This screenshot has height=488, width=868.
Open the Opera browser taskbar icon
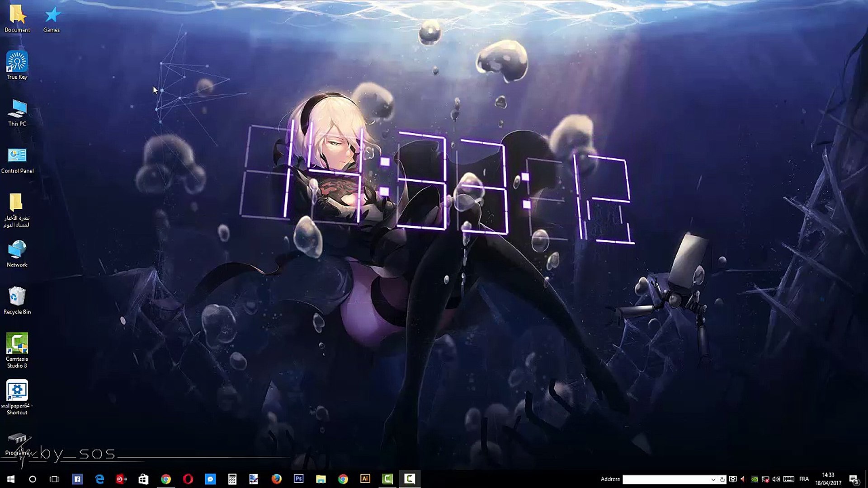(x=188, y=479)
